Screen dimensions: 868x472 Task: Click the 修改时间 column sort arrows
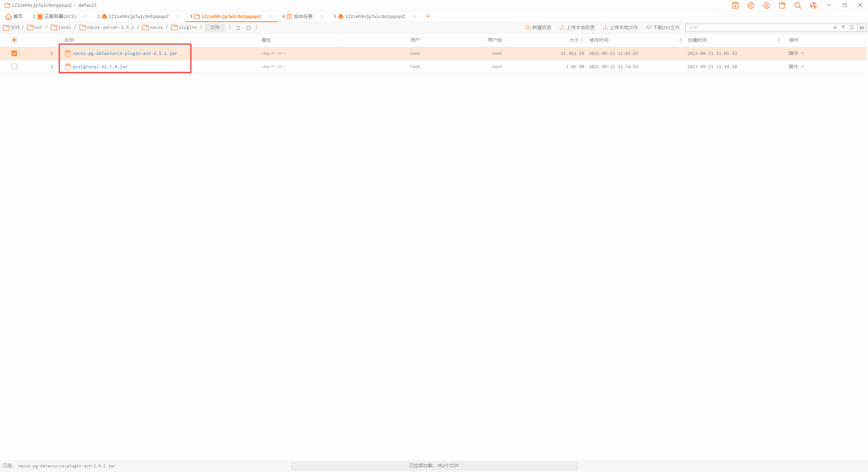click(x=681, y=40)
